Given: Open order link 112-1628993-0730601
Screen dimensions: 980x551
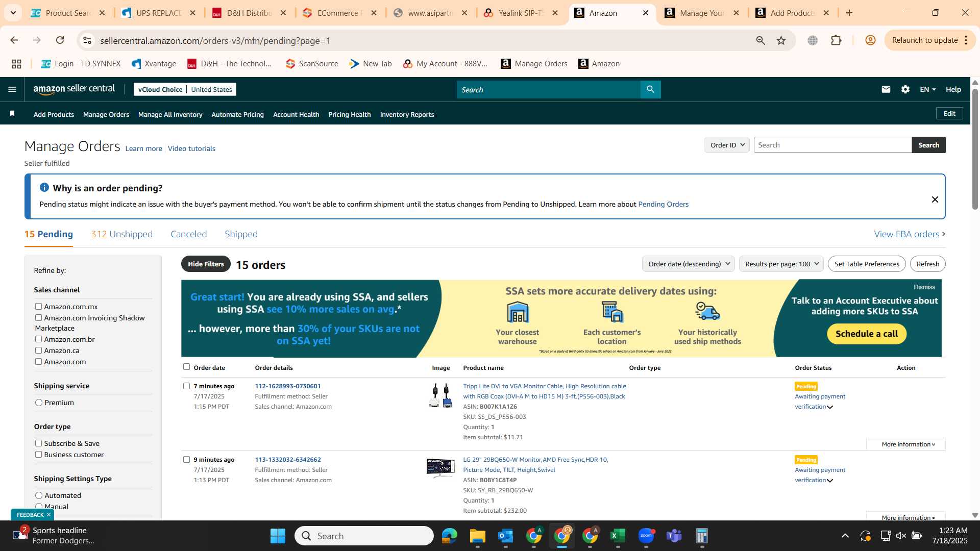Looking at the screenshot, I should tap(288, 386).
